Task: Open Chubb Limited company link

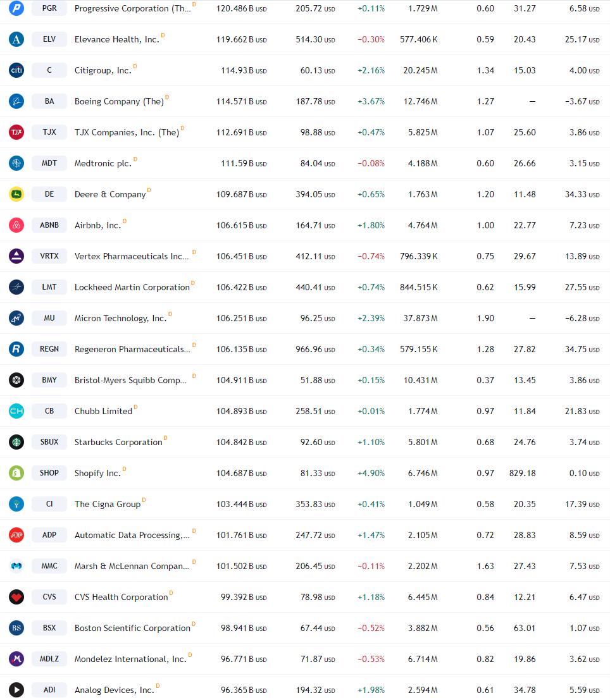Action: (103, 411)
